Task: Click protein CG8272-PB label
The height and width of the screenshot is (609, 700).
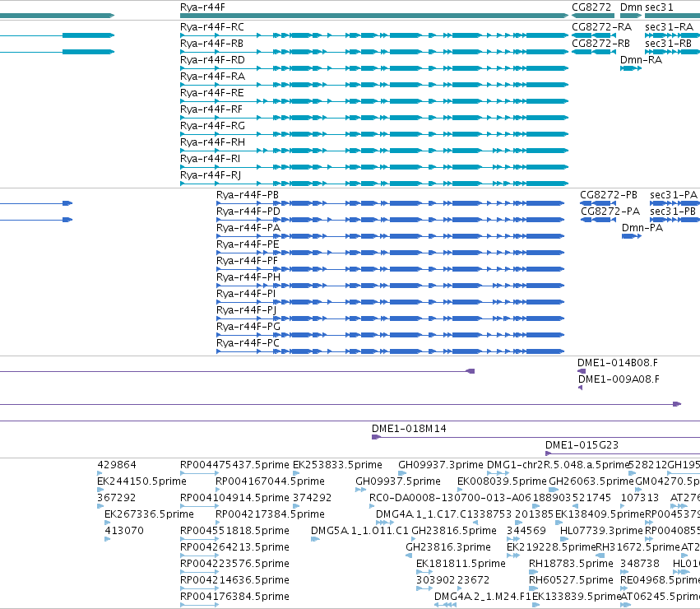Action: [609, 195]
